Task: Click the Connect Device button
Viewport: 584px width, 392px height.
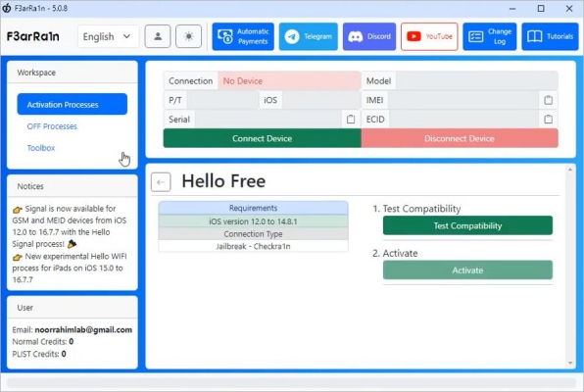Action: (x=263, y=138)
